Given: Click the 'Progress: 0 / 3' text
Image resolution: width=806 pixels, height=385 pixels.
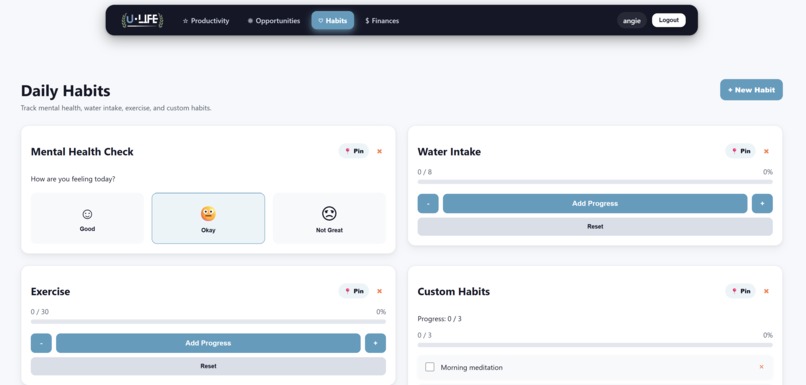Looking at the screenshot, I should click(x=439, y=319).
